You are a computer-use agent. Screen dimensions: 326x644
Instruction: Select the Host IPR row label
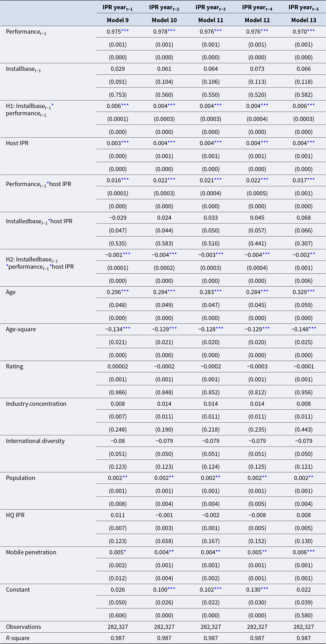[x=17, y=143]
